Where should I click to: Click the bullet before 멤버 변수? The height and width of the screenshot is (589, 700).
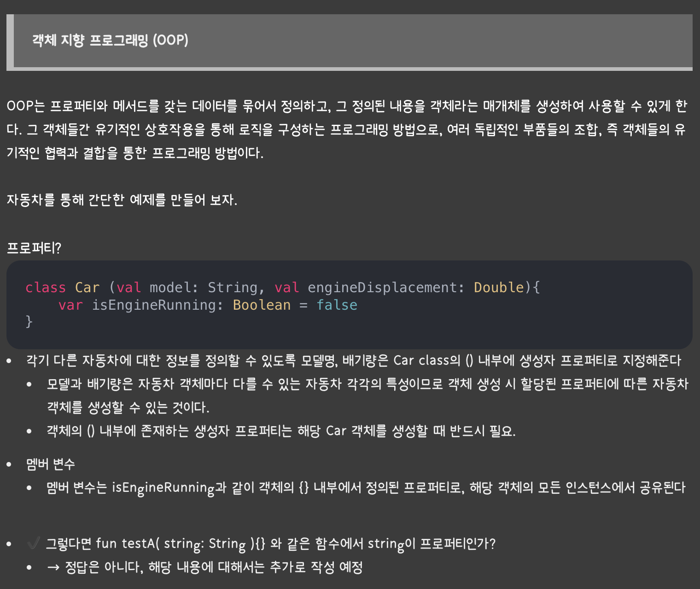pos(9,465)
